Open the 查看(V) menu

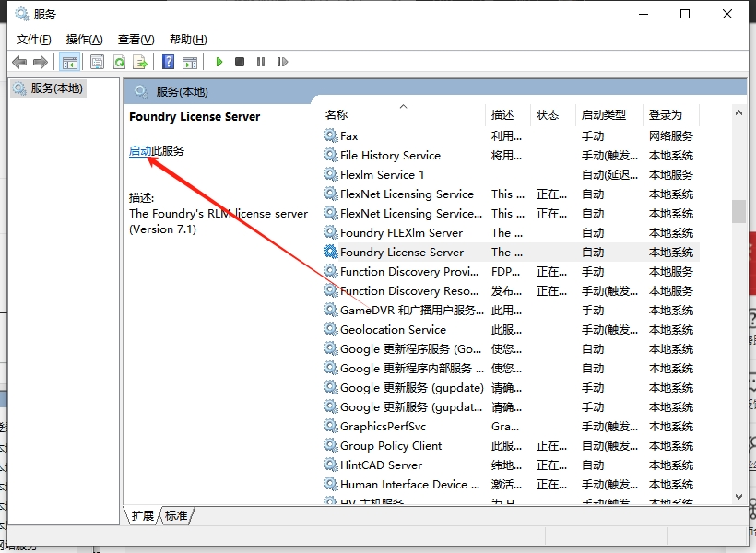tap(136, 39)
